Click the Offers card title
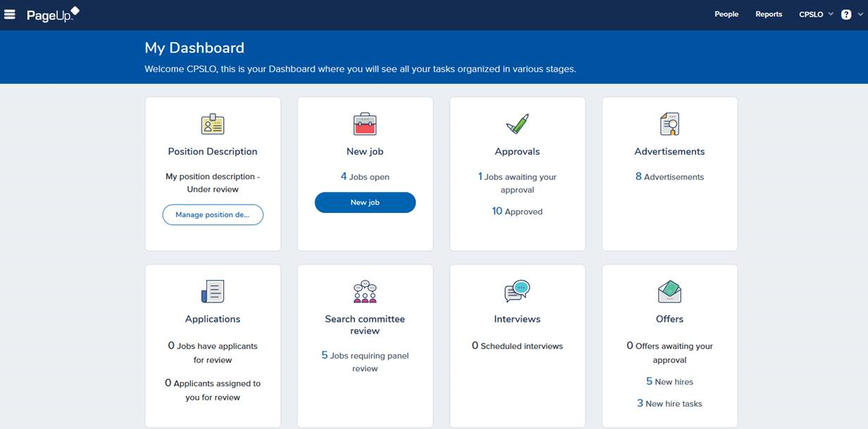This screenshot has width=868, height=429. pos(669,319)
